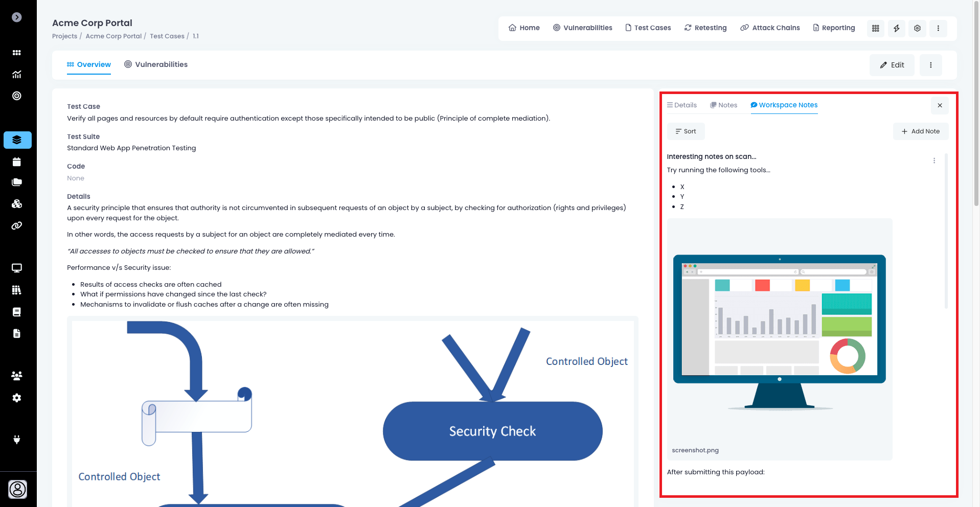
Task: Go to Acme Corp Portal breadcrumb link
Action: click(113, 36)
